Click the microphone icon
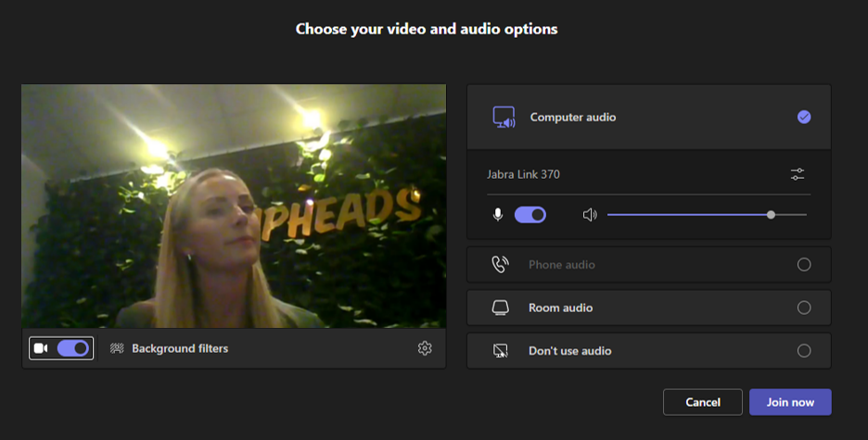The height and width of the screenshot is (440, 868). click(498, 215)
